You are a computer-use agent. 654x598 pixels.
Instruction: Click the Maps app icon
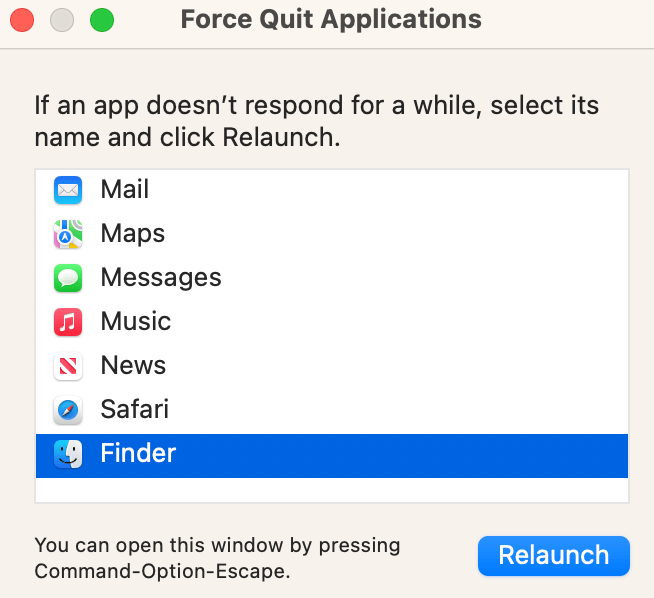[x=68, y=234]
